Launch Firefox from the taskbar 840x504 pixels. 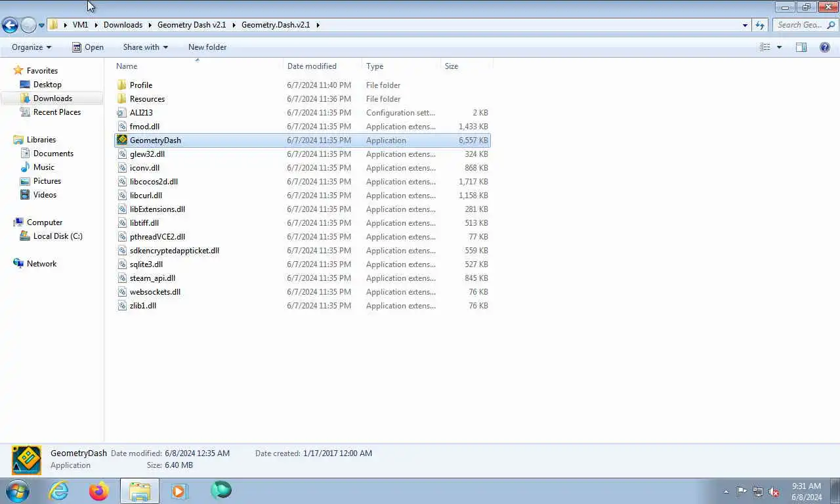[x=99, y=491]
